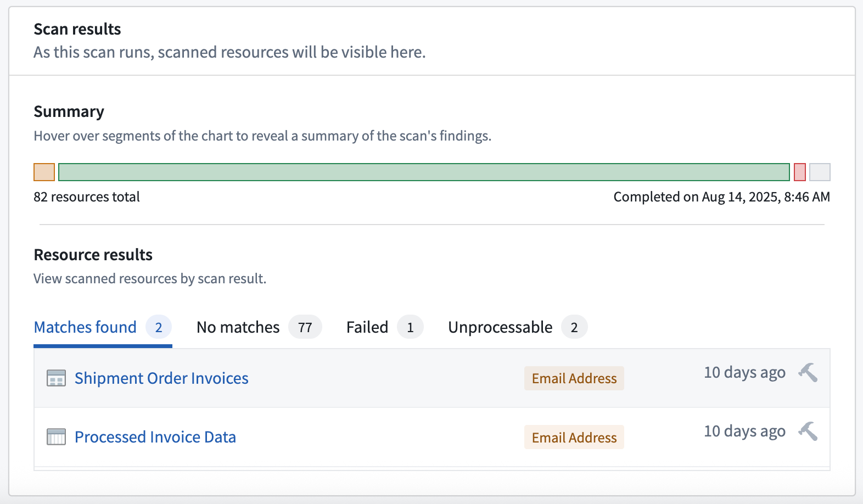Click the red failed segment of summary chart
This screenshot has height=504, width=863.
coord(799,172)
